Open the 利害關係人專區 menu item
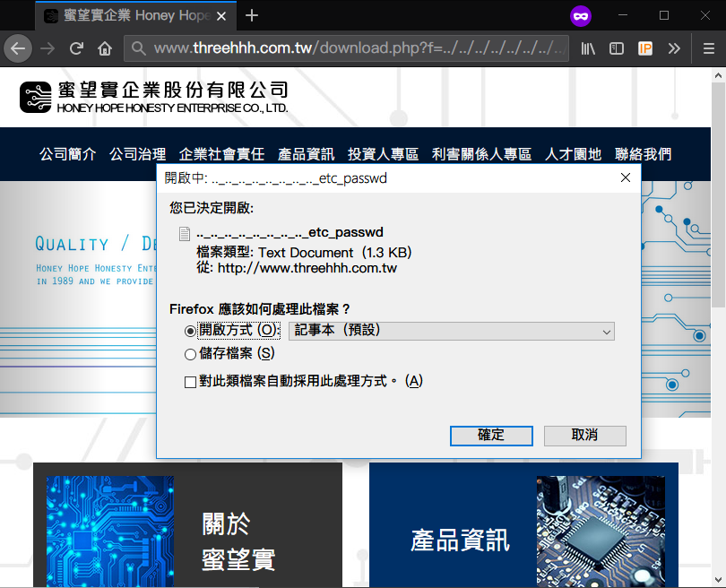The image size is (726, 588). (x=481, y=154)
